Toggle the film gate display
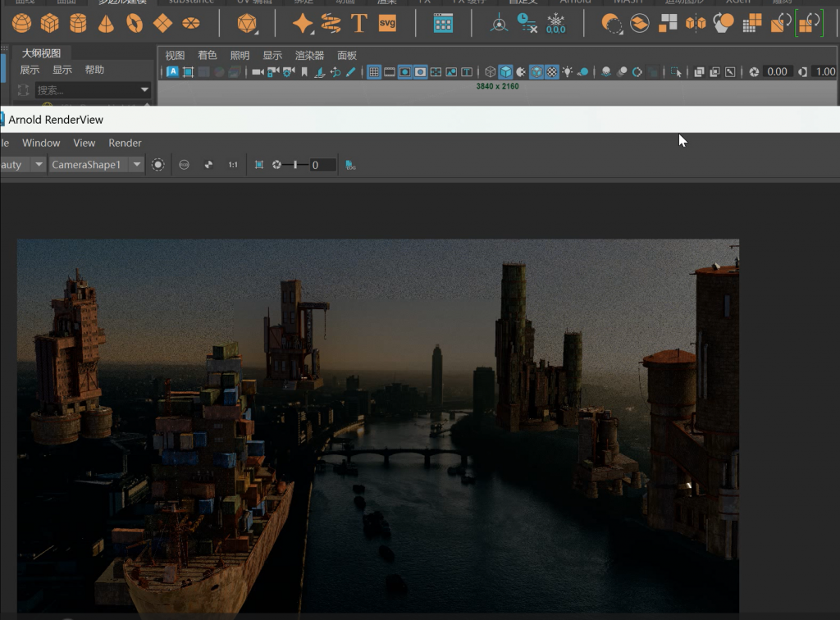Image resolution: width=840 pixels, height=620 pixels. pyautogui.click(x=390, y=71)
